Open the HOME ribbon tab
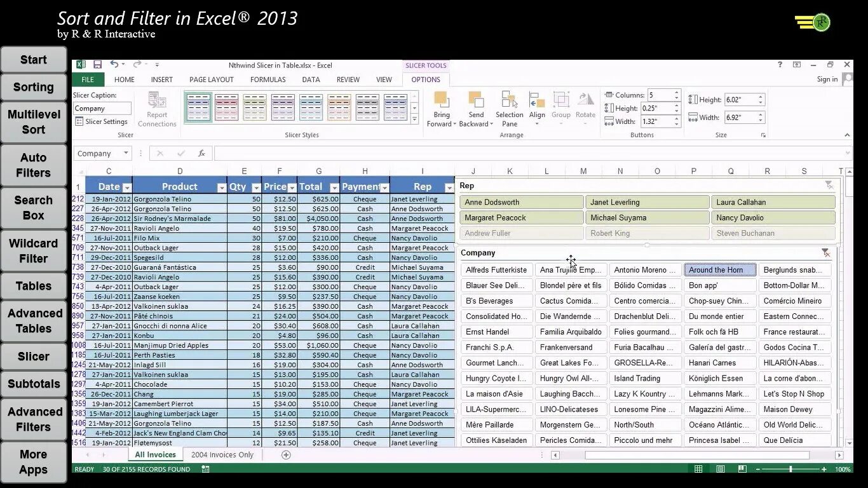 (x=125, y=79)
